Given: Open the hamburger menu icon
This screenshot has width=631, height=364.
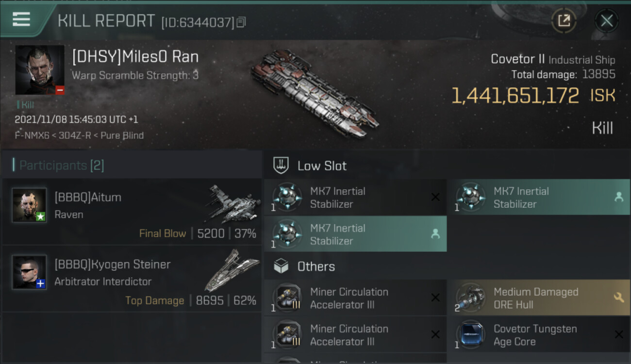Looking at the screenshot, I should pos(21,19).
